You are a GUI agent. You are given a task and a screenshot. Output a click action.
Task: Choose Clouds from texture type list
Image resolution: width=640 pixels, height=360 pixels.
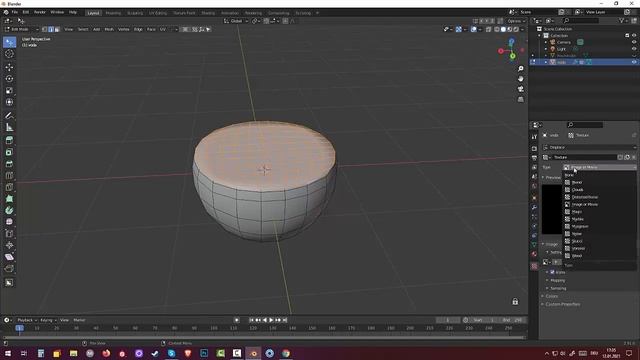point(599,190)
